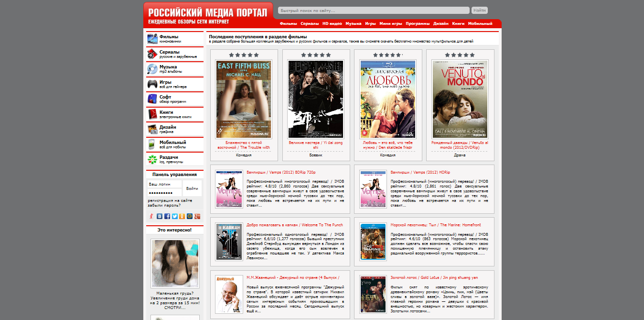Go to Сериалы in the top navigation bar

tap(310, 23)
